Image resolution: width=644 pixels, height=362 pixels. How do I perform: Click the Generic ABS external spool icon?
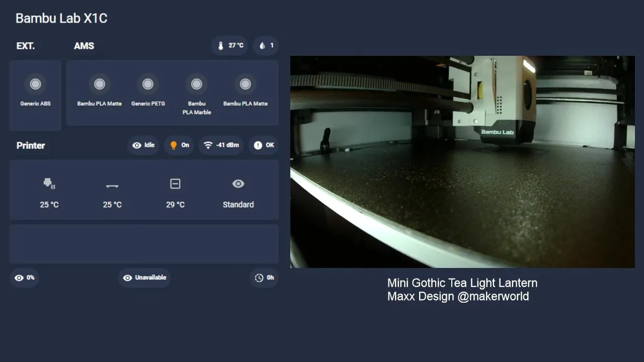tap(35, 84)
